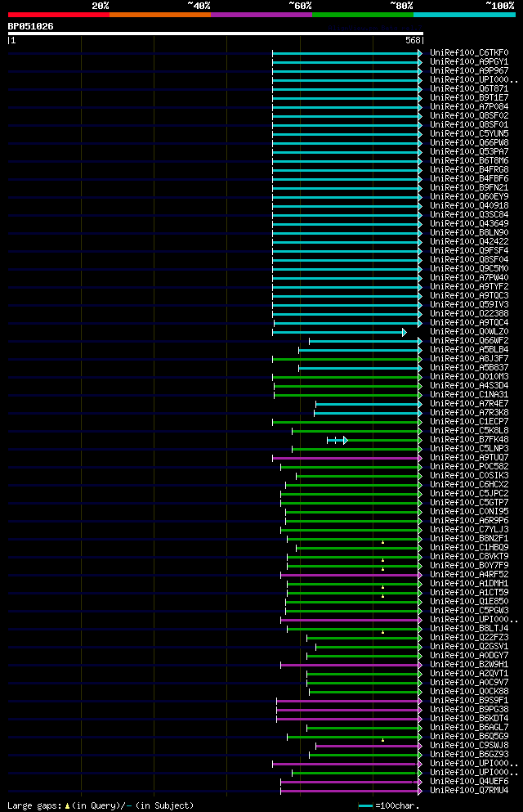Select the UniRef100_A2QVT1 label
523x812 pixels.
tap(469, 673)
